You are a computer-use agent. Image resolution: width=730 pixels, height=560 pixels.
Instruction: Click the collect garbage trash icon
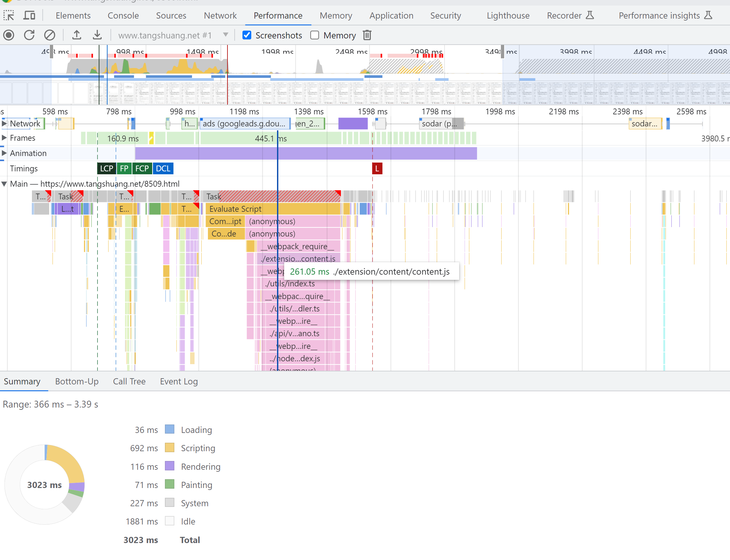click(367, 35)
